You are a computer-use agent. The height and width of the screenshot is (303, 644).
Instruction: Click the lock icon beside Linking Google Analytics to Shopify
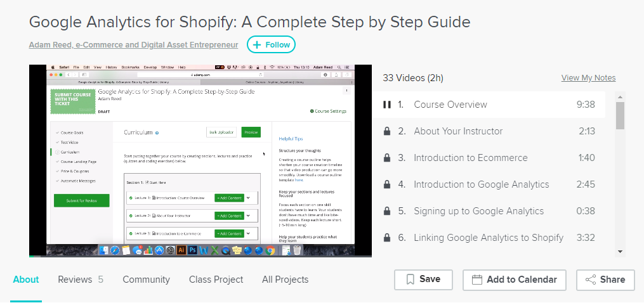coord(386,238)
